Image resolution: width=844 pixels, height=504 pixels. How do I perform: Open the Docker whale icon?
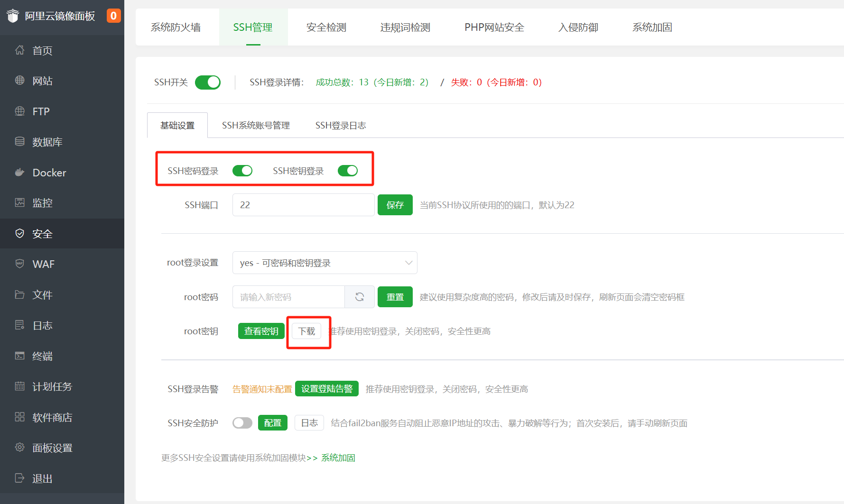19,173
